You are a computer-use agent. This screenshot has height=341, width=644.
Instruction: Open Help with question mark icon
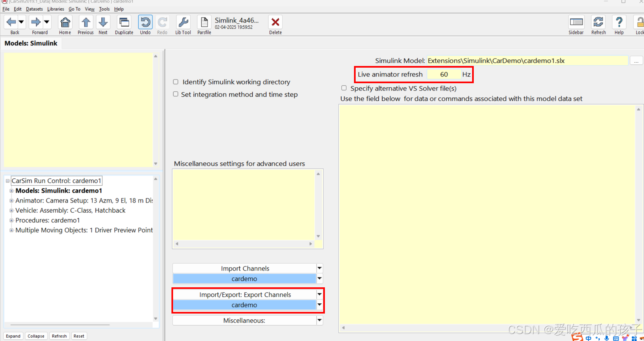(x=619, y=22)
